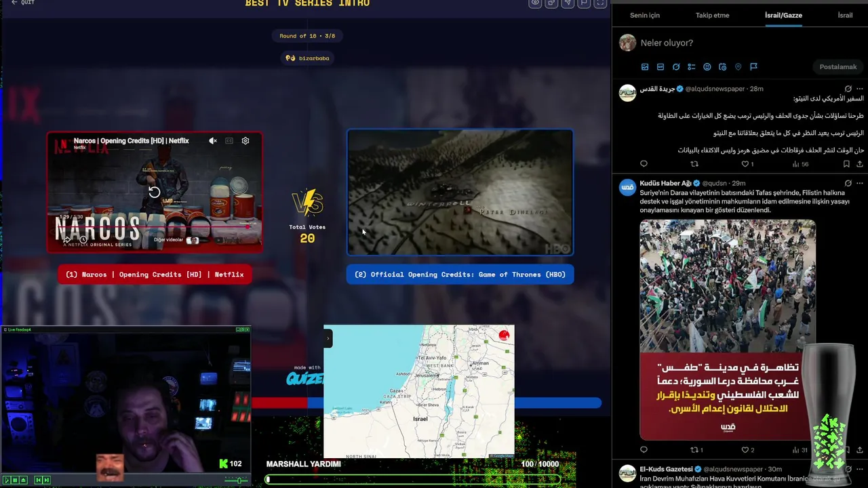Tag a location on the post
Viewport: 868px width, 488px height.
point(738,67)
